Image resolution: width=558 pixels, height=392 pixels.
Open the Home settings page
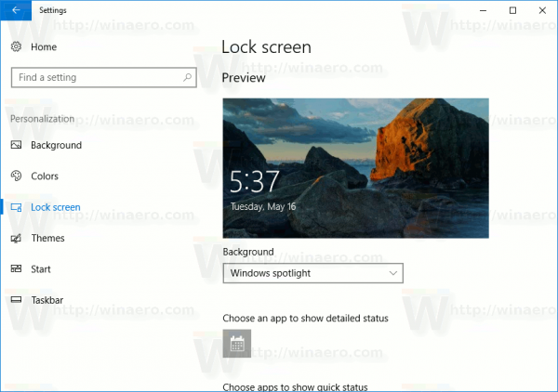click(44, 47)
